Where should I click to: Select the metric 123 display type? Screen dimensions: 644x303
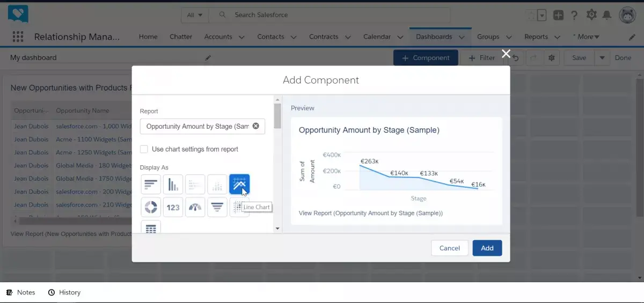pos(173,207)
